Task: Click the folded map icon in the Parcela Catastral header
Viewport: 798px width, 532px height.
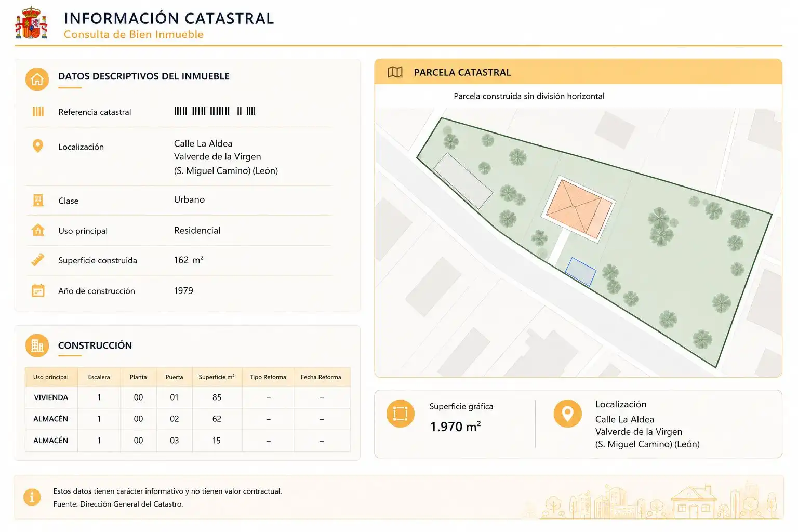Action: tap(395, 72)
